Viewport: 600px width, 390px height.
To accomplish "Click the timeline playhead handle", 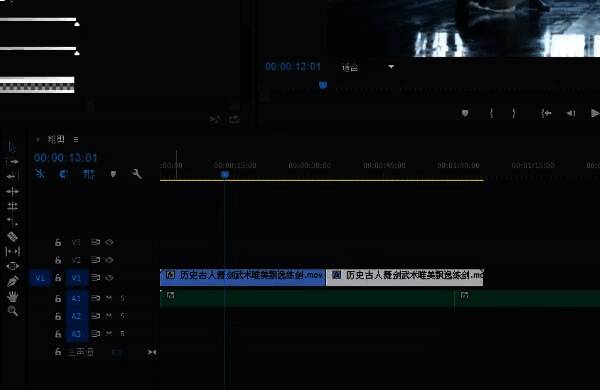I will (225, 175).
